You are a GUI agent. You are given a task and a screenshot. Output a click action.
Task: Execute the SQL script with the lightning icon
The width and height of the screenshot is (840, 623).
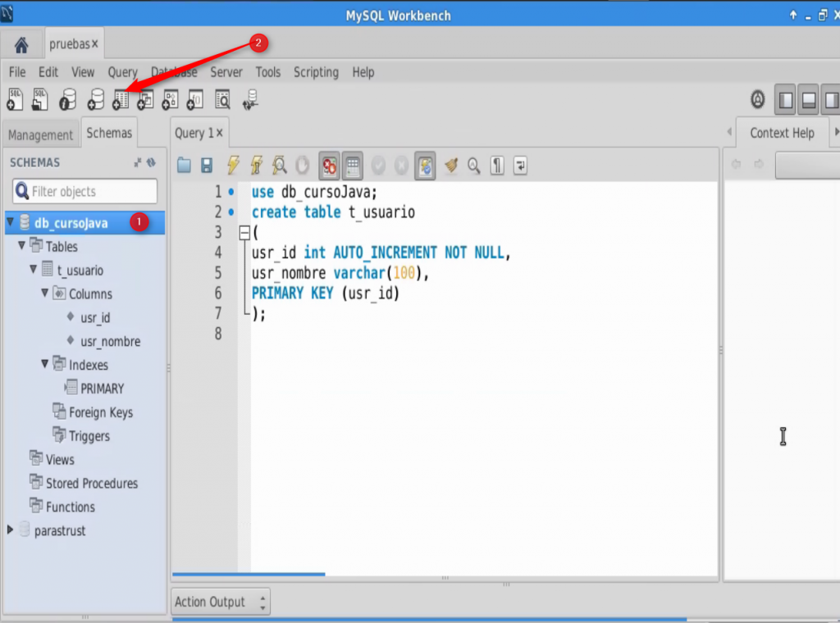pyautogui.click(x=232, y=166)
